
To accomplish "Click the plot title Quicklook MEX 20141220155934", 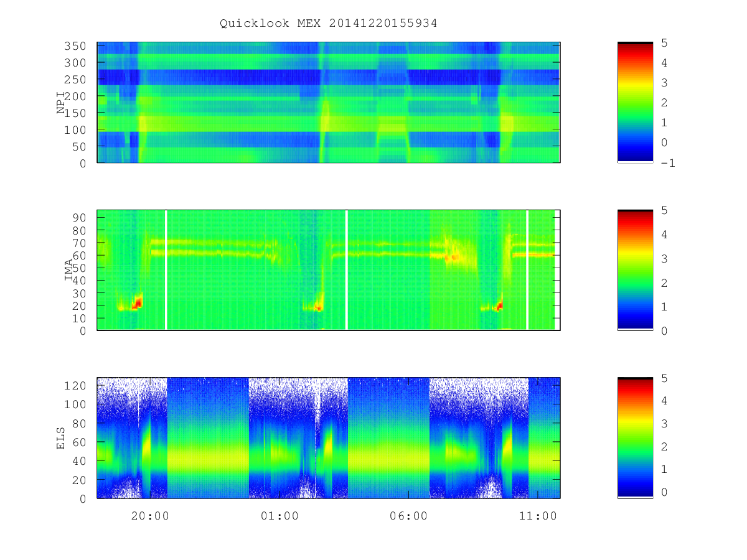I will (x=329, y=24).
